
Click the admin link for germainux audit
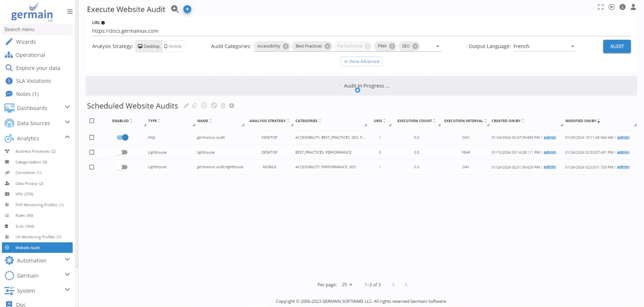tap(549, 137)
